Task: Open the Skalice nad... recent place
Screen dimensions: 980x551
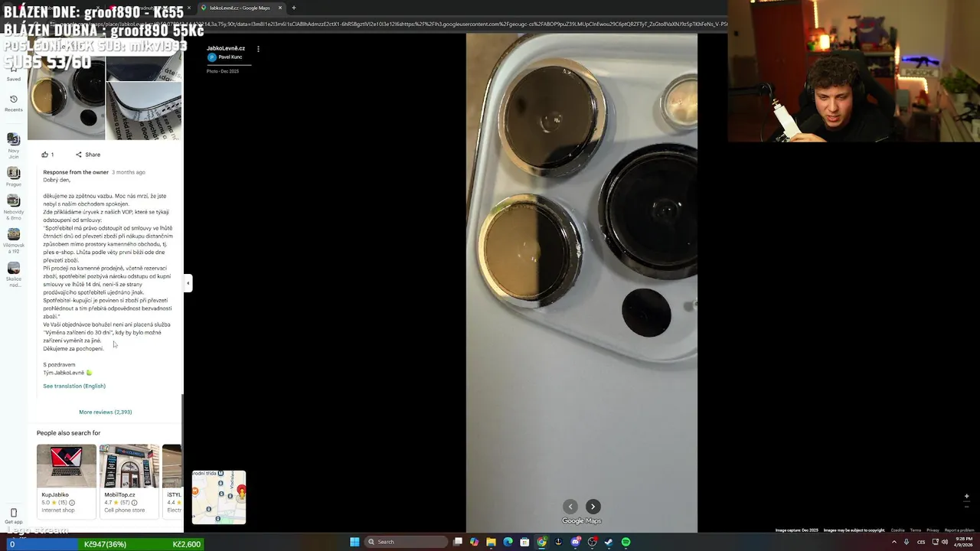Action: [x=13, y=275]
